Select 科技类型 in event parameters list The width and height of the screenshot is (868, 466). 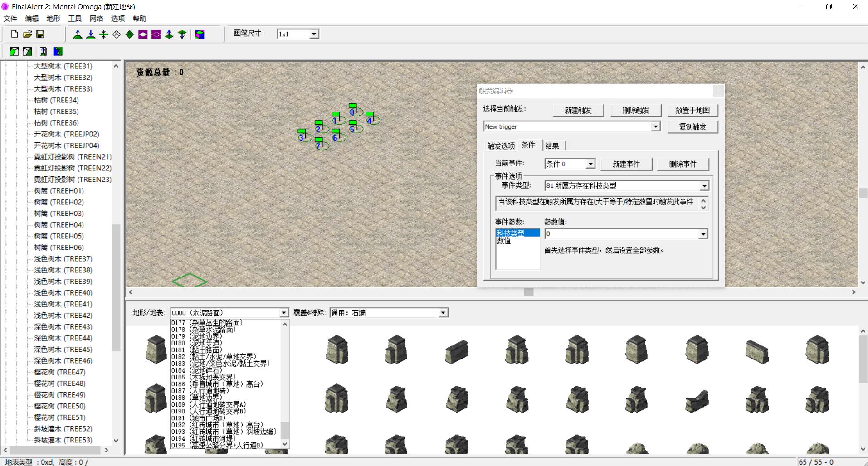(517, 233)
